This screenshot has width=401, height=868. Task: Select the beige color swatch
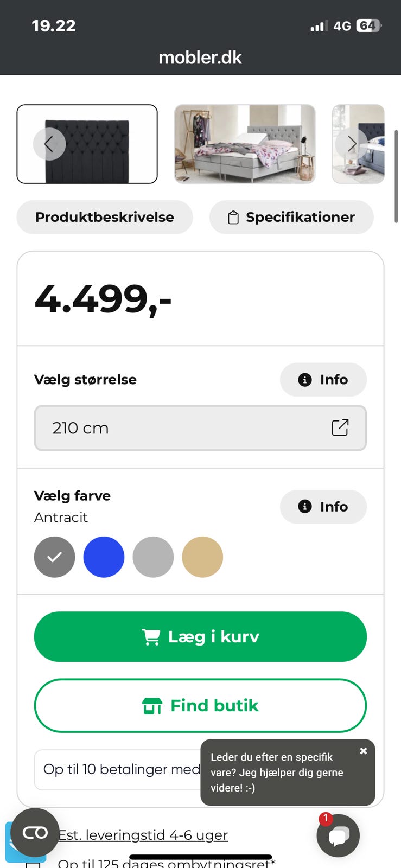[x=202, y=557]
